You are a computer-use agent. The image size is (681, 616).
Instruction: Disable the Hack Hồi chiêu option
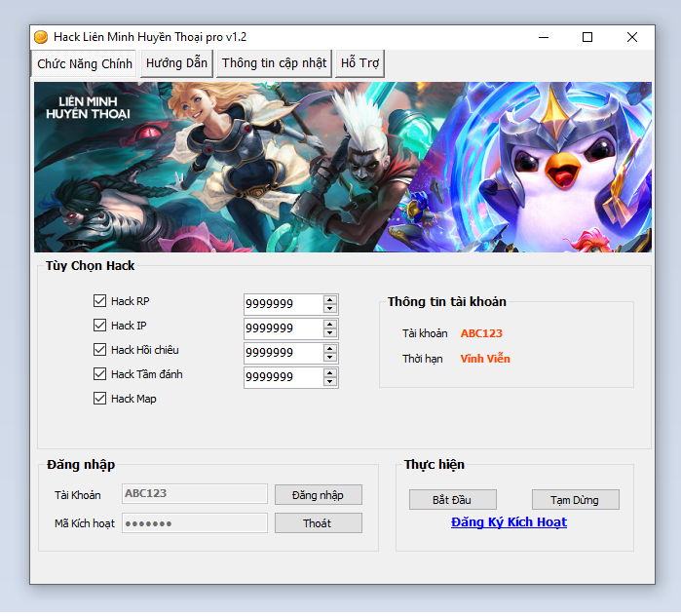click(x=99, y=350)
